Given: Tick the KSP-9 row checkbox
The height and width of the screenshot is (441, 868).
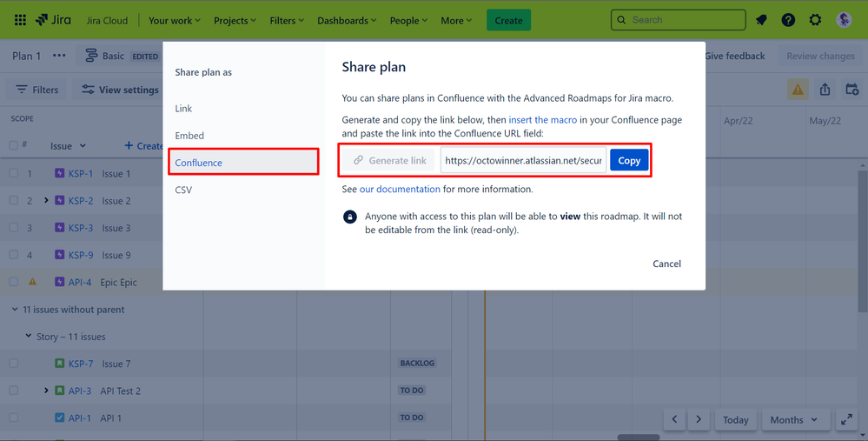Looking at the screenshot, I should [x=13, y=255].
